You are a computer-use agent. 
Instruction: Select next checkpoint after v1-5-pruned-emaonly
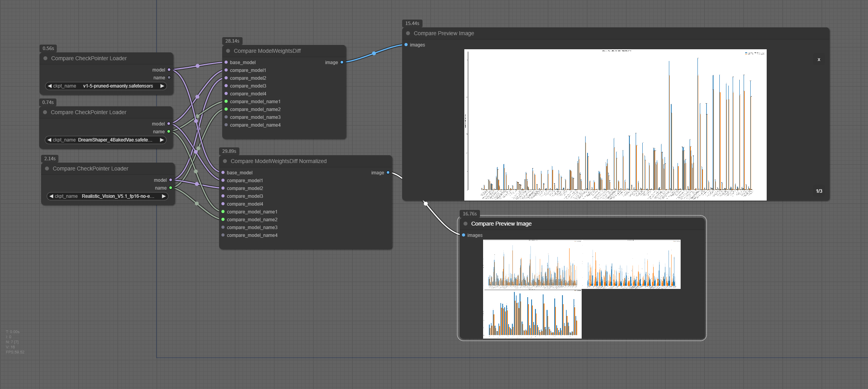[x=162, y=86]
